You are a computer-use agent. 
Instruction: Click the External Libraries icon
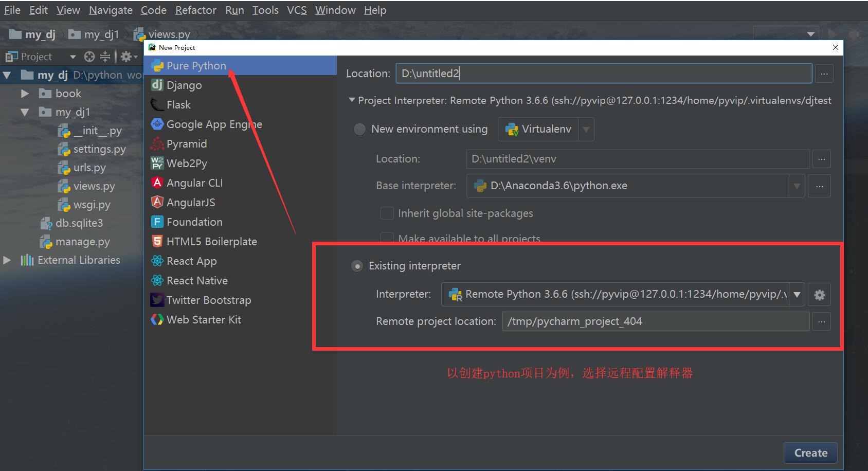point(27,260)
